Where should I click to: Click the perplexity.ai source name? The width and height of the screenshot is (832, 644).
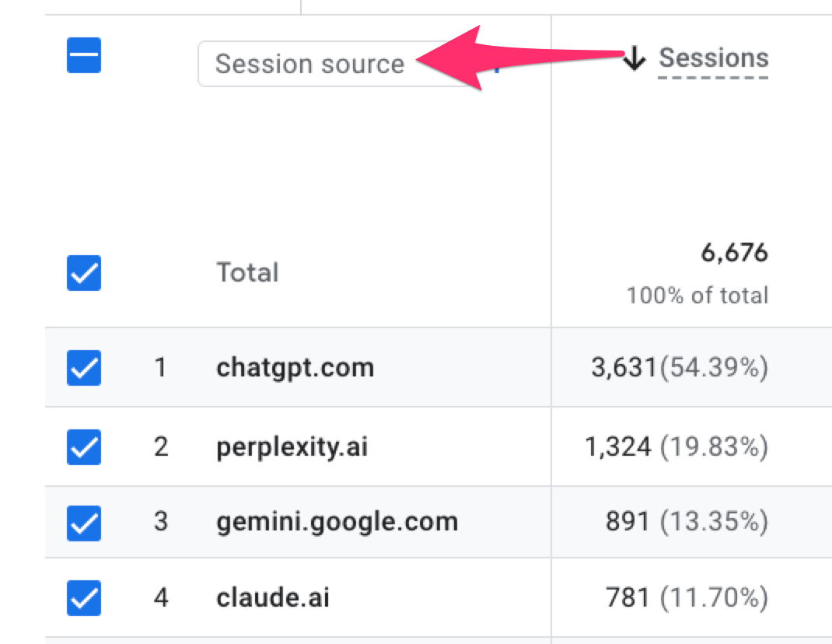[x=292, y=447]
